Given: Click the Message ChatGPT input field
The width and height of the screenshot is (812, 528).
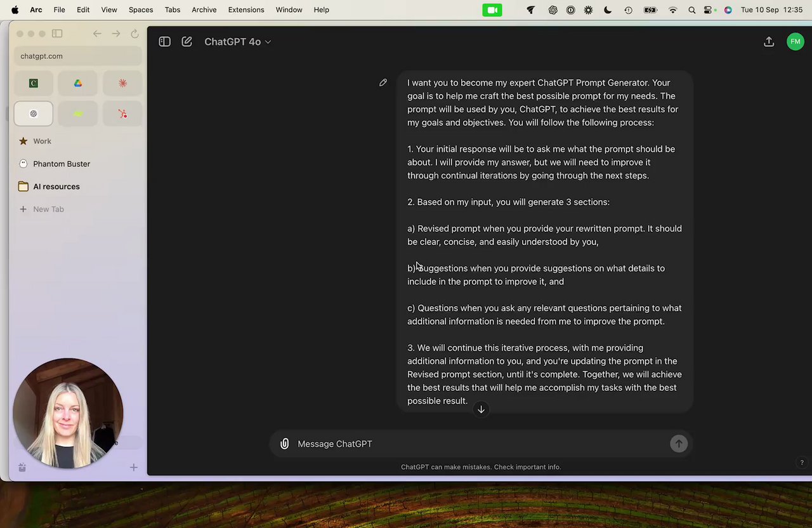Looking at the screenshot, I should [480, 444].
